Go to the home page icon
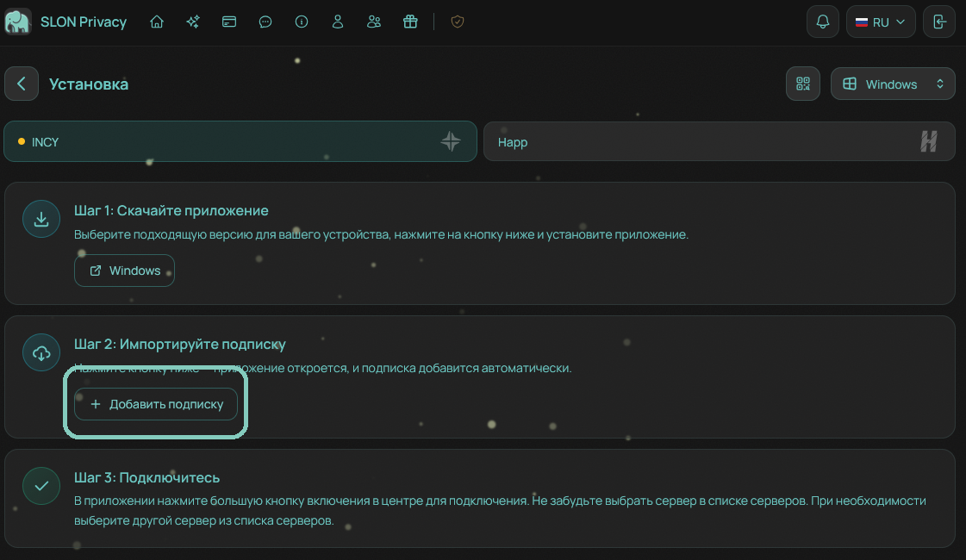966x560 pixels. point(157,22)
